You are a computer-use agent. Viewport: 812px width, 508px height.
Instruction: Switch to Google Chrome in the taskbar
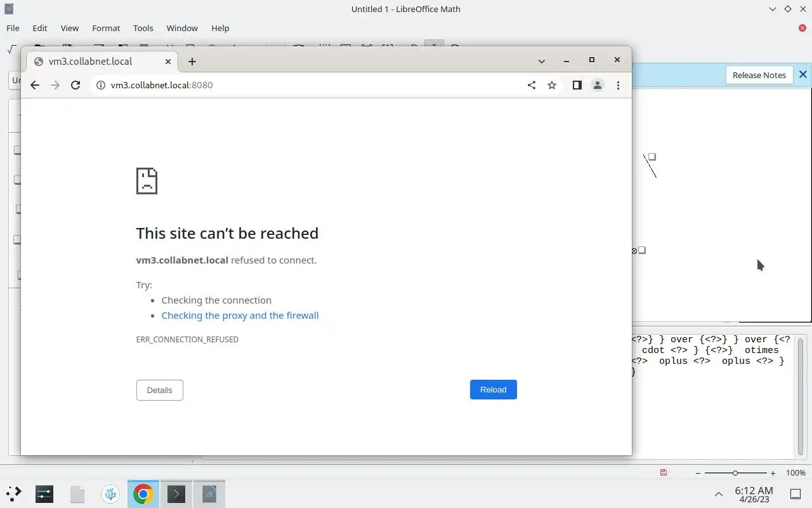[143, 493]
